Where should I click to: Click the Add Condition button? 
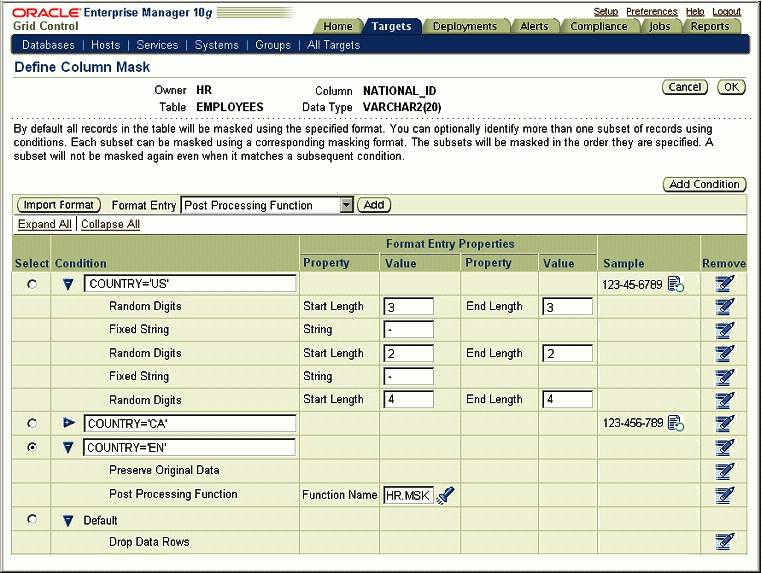(x=705, y=184)
